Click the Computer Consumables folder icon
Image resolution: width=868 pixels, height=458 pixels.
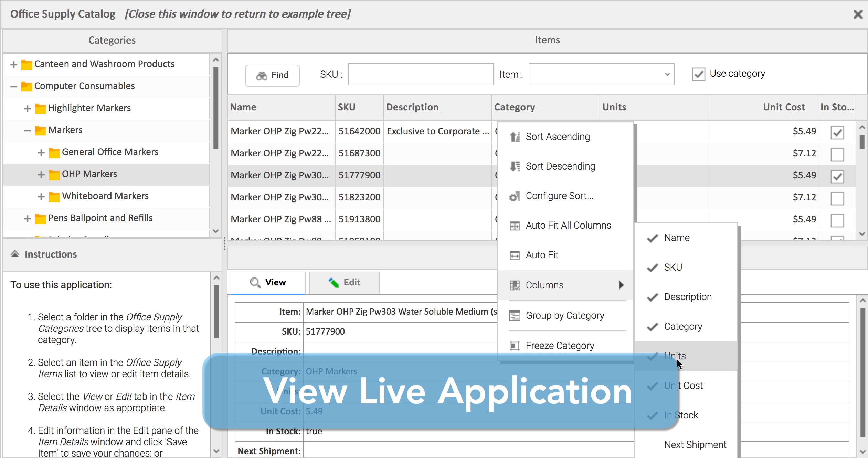pos(27,86)
